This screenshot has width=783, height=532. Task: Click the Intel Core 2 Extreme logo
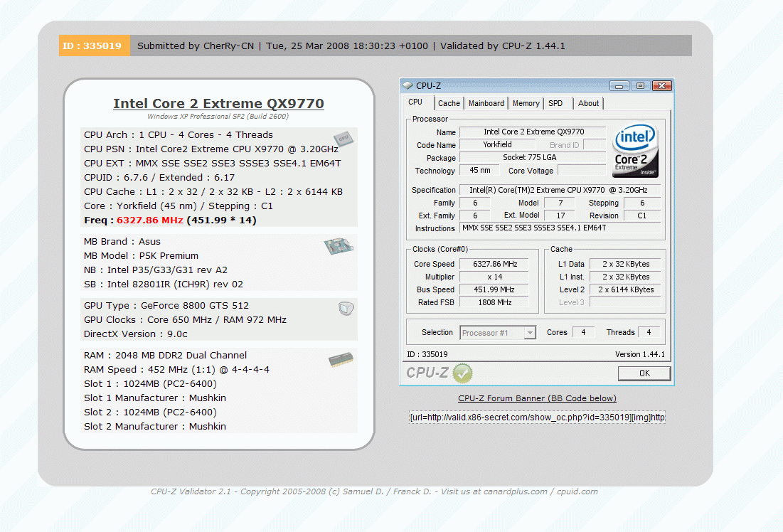pyautogui.click(x=634, y=151)
